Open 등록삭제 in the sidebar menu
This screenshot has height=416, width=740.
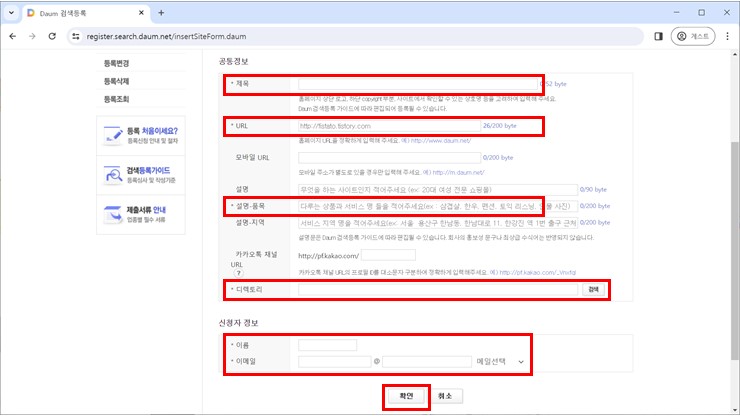(117, 81)
